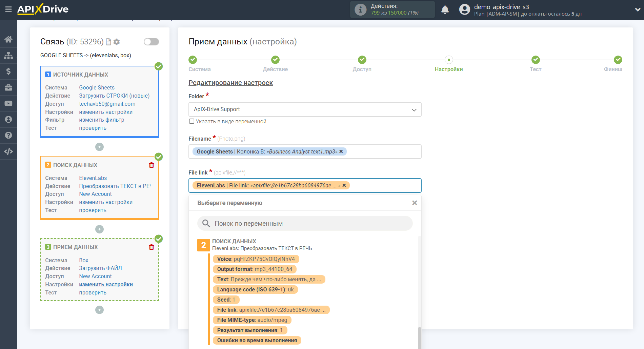Open billing via dollar sidebar icon

click(x=8, y=71)
